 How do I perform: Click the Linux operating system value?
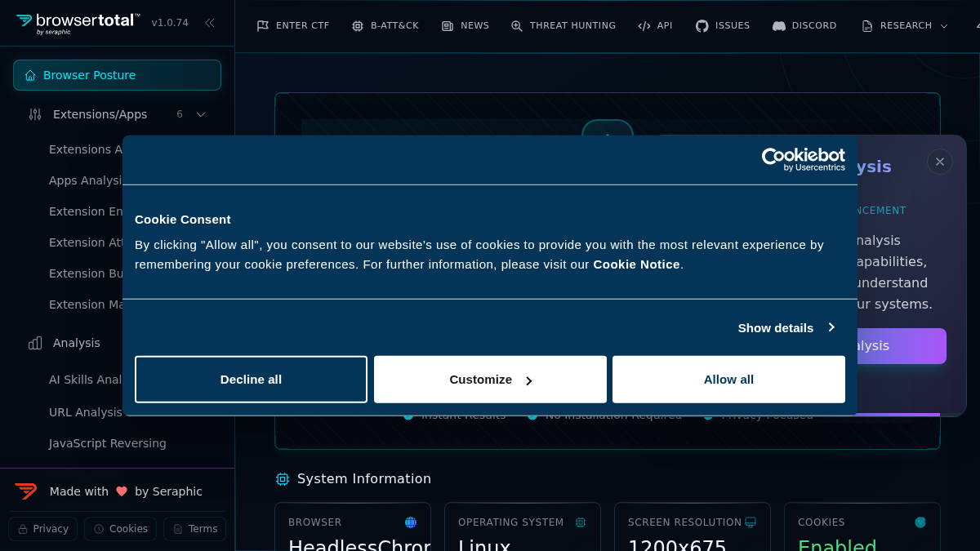pyautogui.click(x=484, y=545)
